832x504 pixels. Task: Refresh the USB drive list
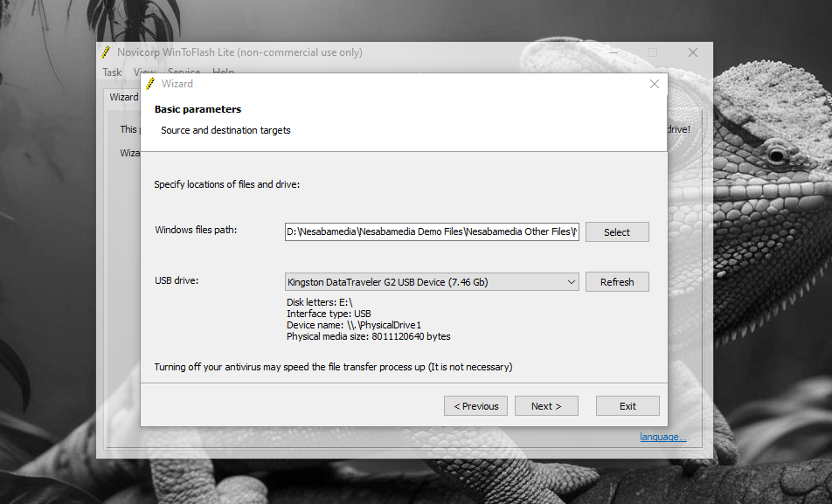[x=617, y=282]
